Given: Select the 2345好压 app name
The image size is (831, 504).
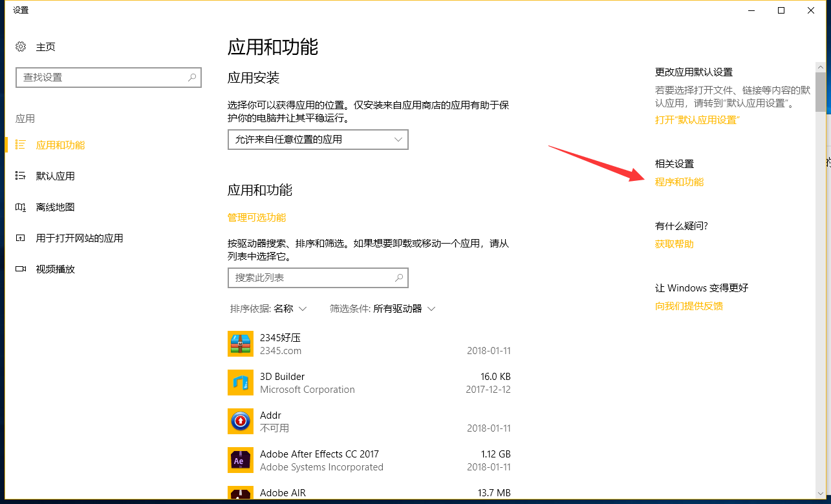Looking at the screenshot, I should tap(280, 337).
